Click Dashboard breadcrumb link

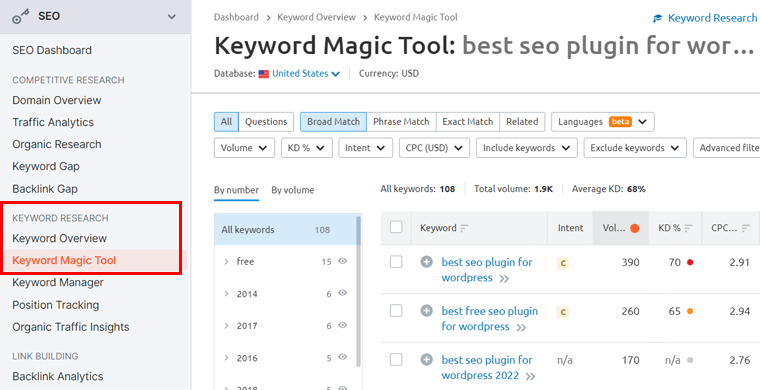(x=236, y=17)
